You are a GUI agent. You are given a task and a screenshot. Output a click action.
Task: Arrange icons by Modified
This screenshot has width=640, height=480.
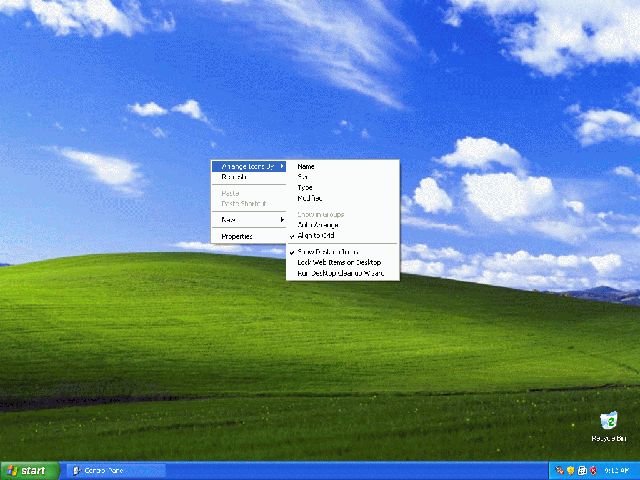[x=342, y=198]
